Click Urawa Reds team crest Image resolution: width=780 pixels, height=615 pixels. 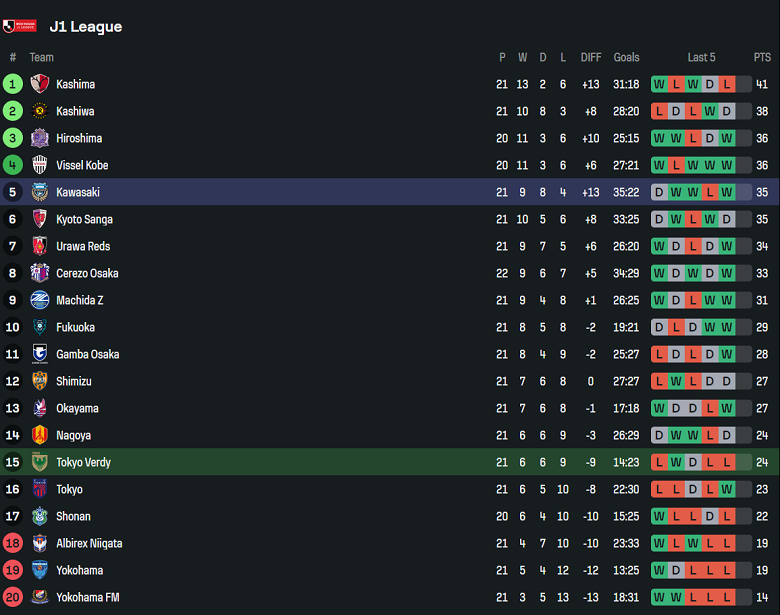click(x=40, y=246)
